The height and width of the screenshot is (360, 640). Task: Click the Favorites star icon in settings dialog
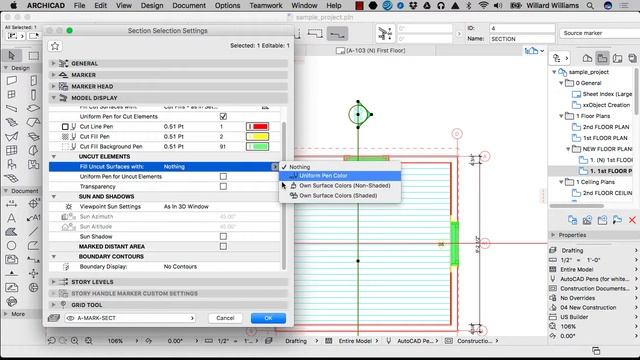pos(55,46)
